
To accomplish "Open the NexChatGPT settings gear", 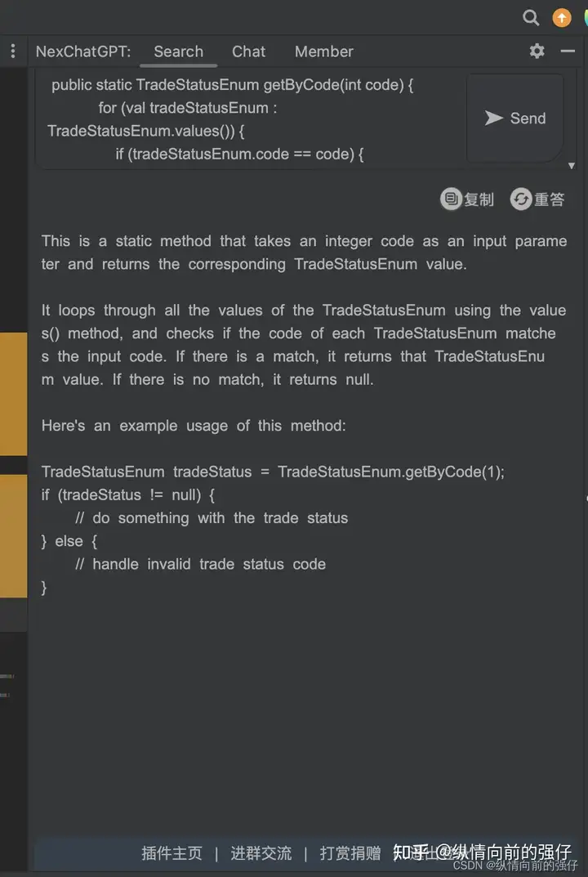I will click(537, 51).
